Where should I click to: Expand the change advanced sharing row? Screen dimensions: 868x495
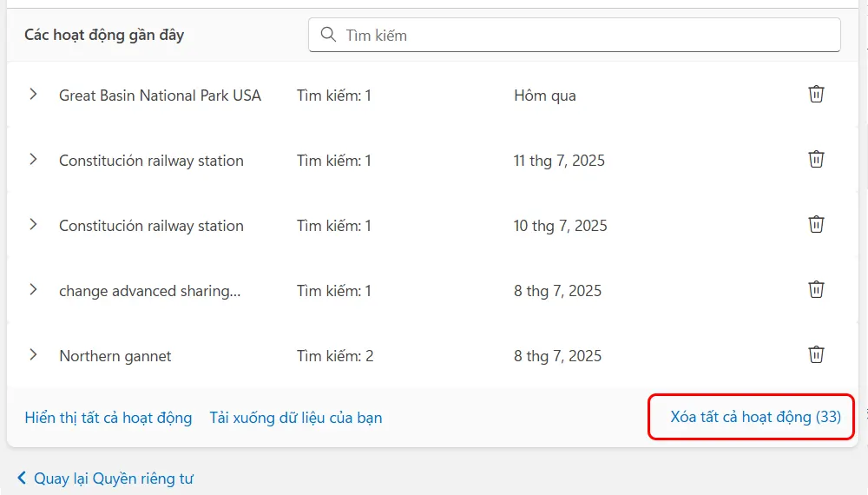click(33, 290)
